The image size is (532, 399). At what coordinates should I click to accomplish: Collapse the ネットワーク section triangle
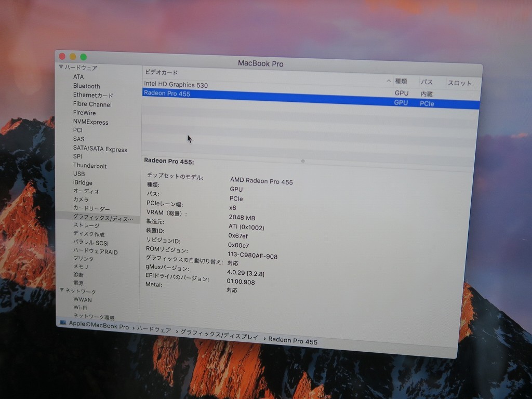[x=62, y=290]
